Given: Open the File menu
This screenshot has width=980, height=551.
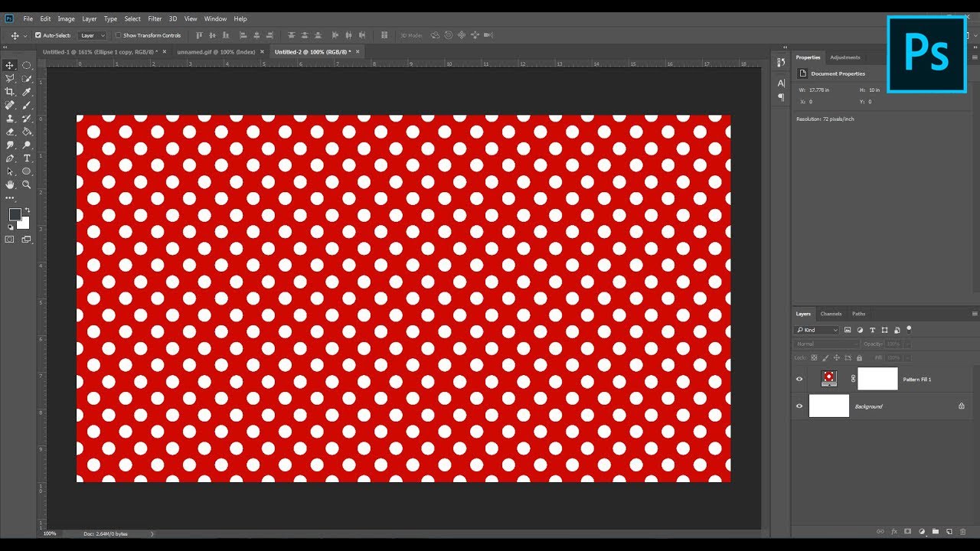Looking at the screenshot, I should (28, 18).
